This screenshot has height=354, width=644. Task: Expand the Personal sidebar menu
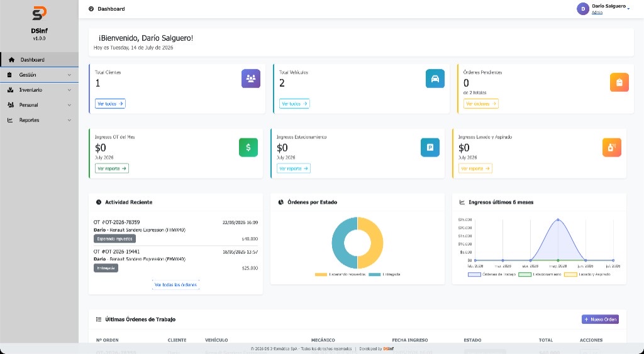click(x=39, y=105)
